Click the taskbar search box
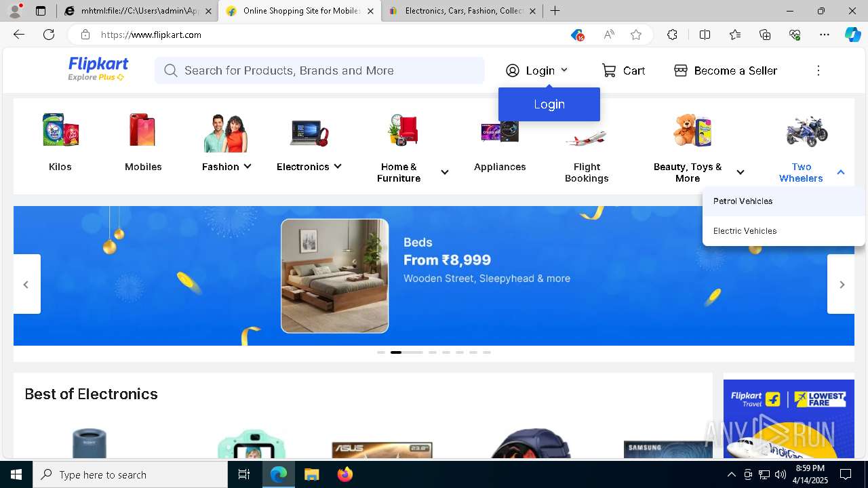The image size is (868, 488). 130,474
